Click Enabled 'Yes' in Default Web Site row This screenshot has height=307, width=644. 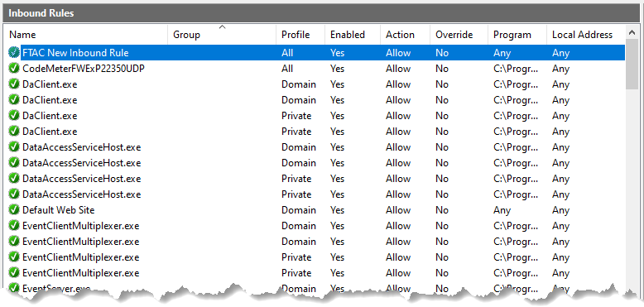pyautogui.click(x=337, y=210)
